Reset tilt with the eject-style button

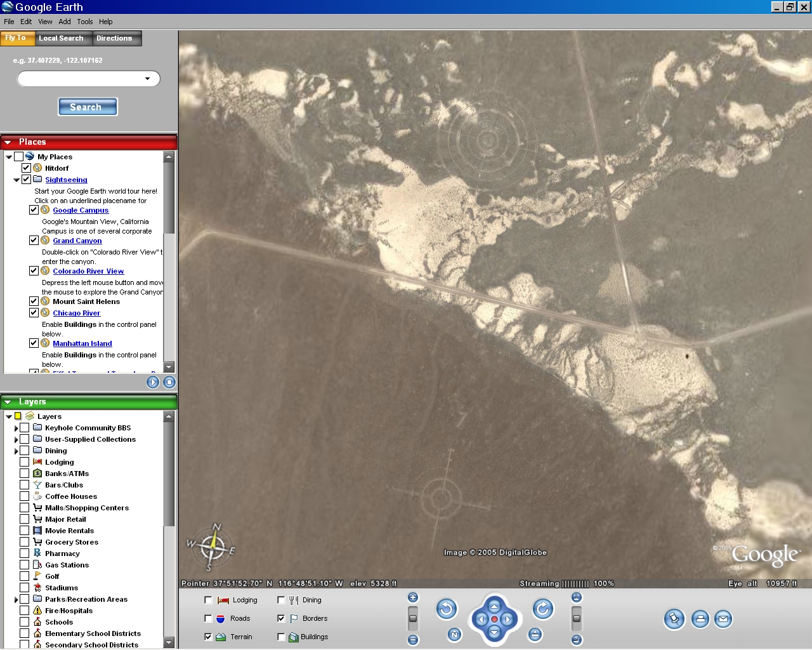535,634
